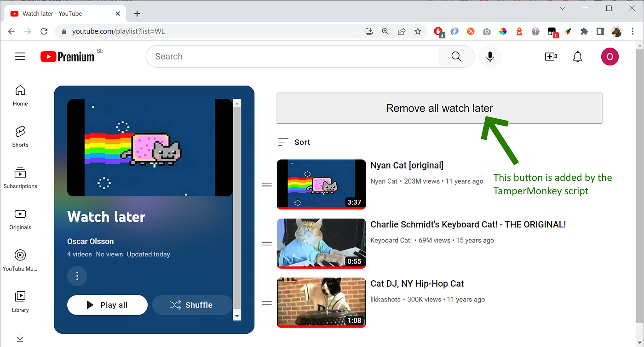Viewport: 644px width, 347px height.
Task: Open Keyboard Cat! channel name
Action: click(391, 240)
